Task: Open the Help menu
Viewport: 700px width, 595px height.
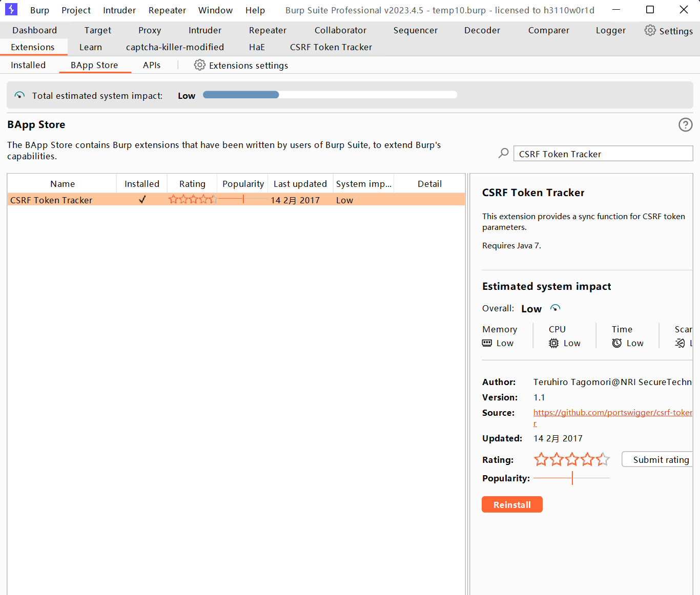Action: tap(255, 10)
